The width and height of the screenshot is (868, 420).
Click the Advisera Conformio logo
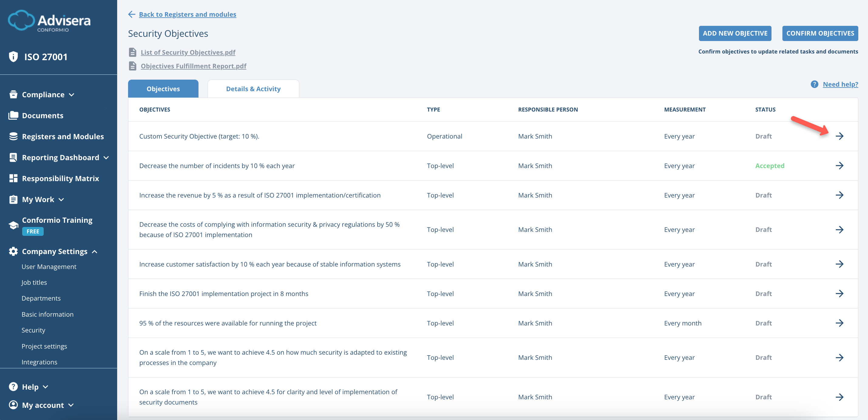point(49,21)
